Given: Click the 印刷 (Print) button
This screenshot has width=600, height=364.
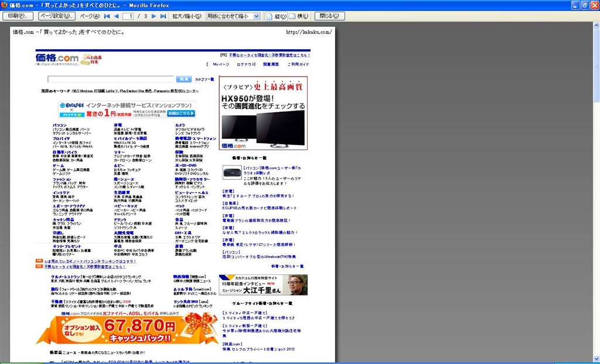Looking at the screenshot, I should [x=18, y=16].
